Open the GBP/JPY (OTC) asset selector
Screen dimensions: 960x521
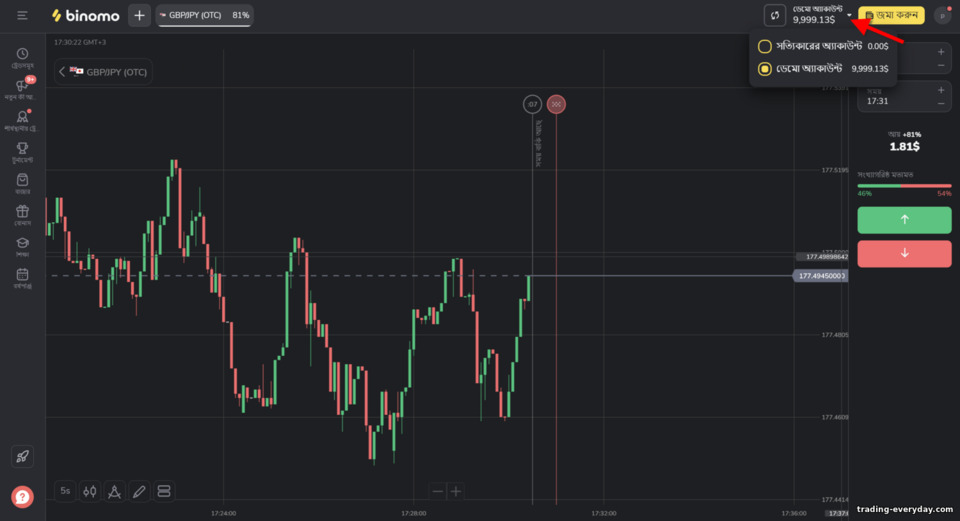(x=103, y=72)
